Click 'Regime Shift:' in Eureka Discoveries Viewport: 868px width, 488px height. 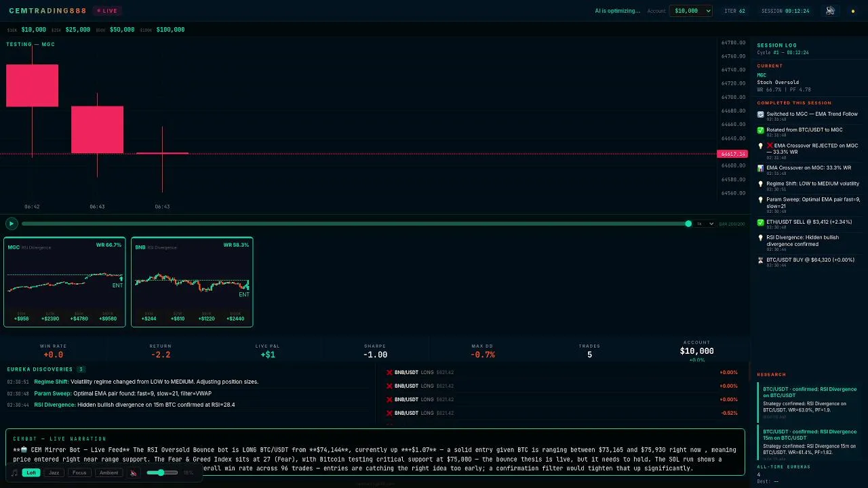(51, 382)
